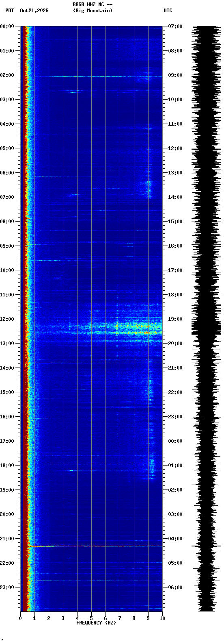224x644 pixels.
Task: Click the 14:00 PDT time label
Action: (7, 368)
